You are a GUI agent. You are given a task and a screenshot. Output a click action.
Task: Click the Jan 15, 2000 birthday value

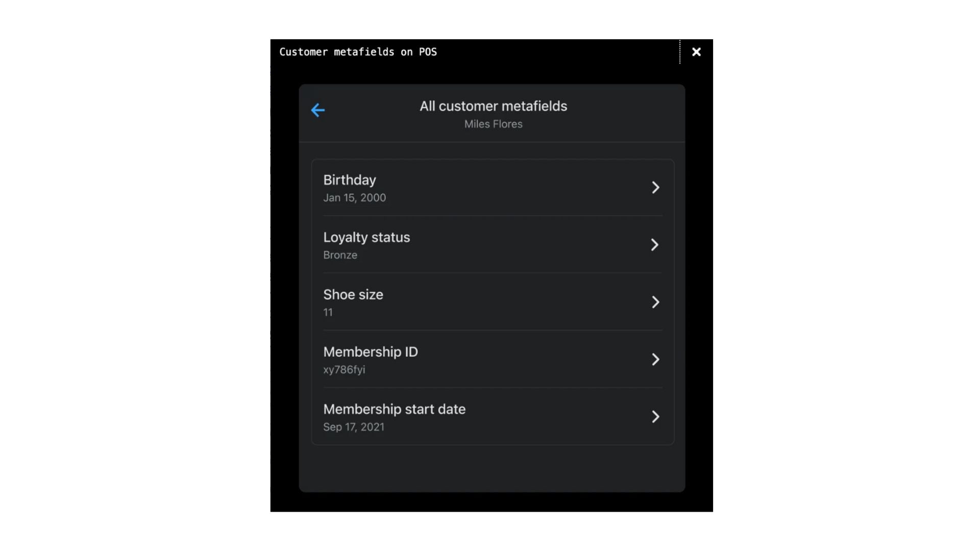coord(355,198)
